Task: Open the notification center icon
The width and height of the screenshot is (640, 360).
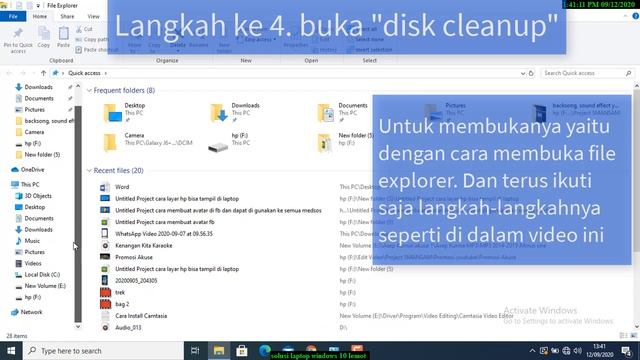Action: pyautogui.click(x=627, y=351)
